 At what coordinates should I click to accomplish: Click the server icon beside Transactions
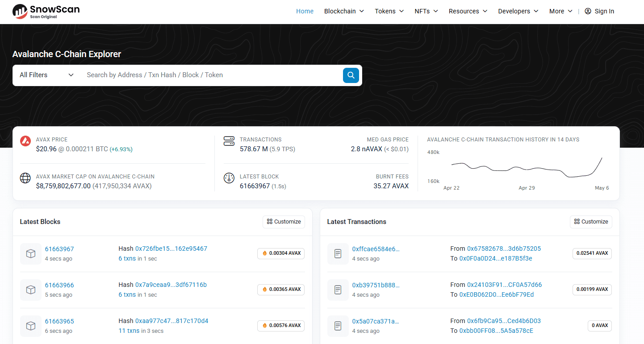click(229, 141)
